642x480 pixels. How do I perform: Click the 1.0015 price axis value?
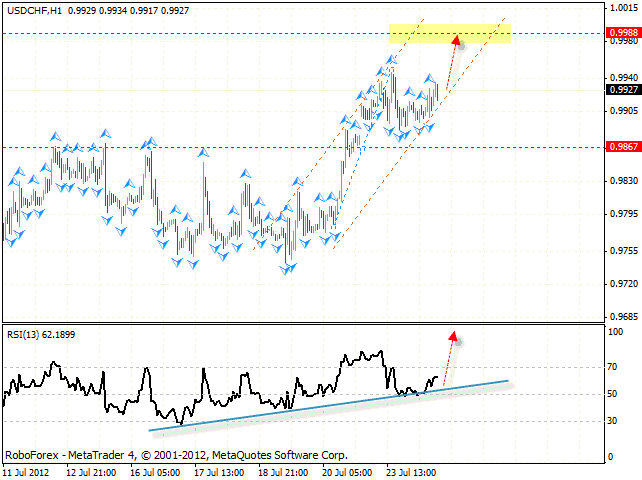click(624, 8)
